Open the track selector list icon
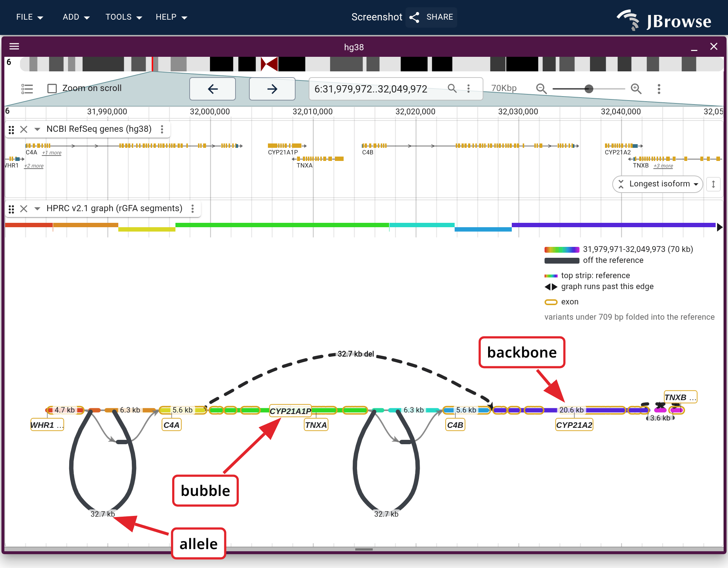The height and width of the screenshot is (568, 728). pos(27,89)
